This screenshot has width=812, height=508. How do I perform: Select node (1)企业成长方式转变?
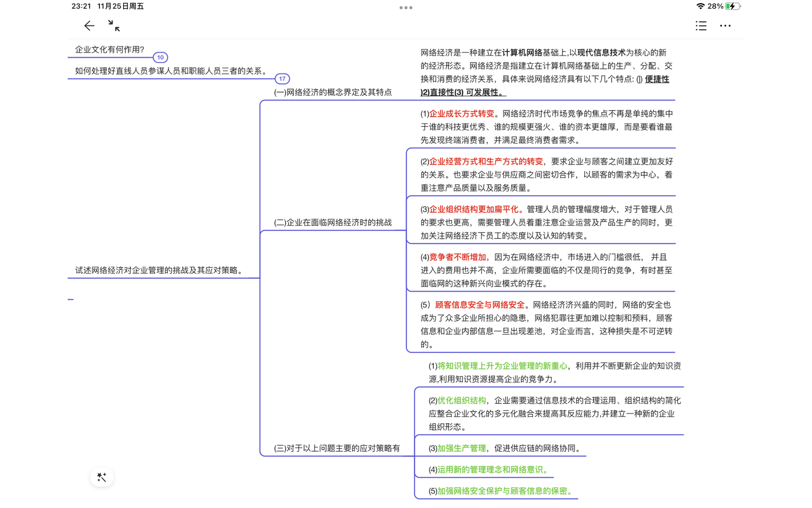[547, 127]
